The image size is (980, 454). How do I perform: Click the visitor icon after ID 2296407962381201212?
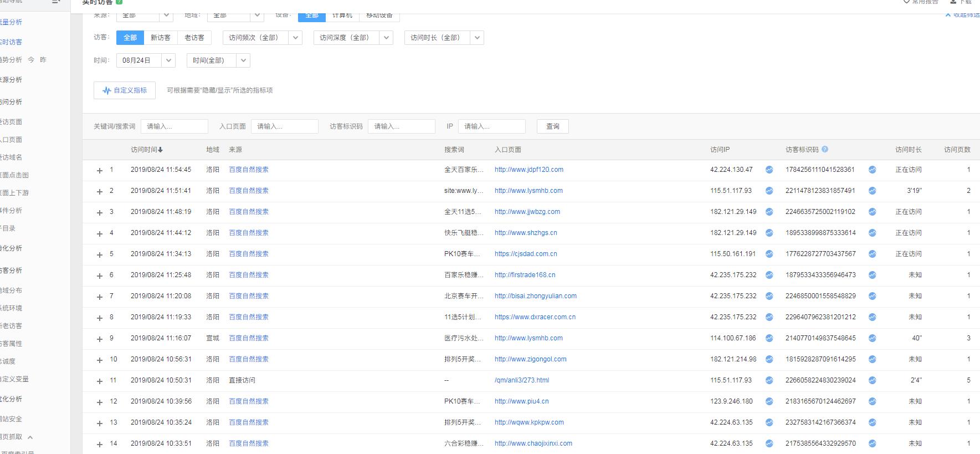(872, 317)
